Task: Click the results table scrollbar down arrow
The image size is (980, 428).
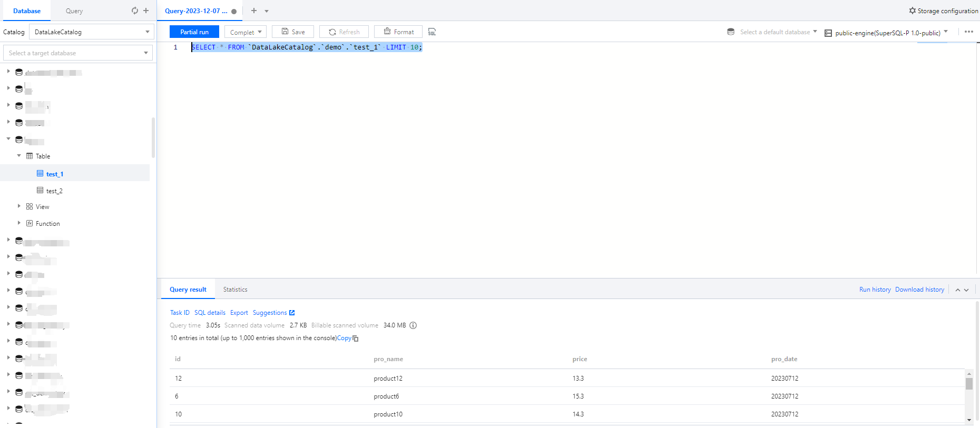Action: click(969, 420)
